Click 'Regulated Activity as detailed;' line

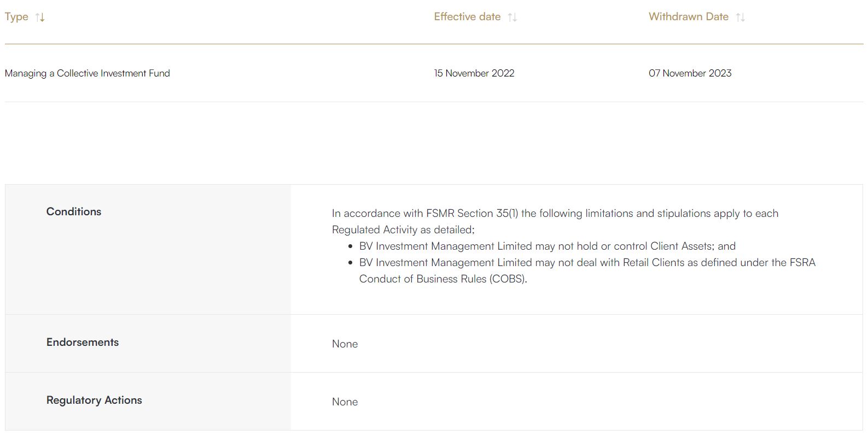tap(403, 230)
